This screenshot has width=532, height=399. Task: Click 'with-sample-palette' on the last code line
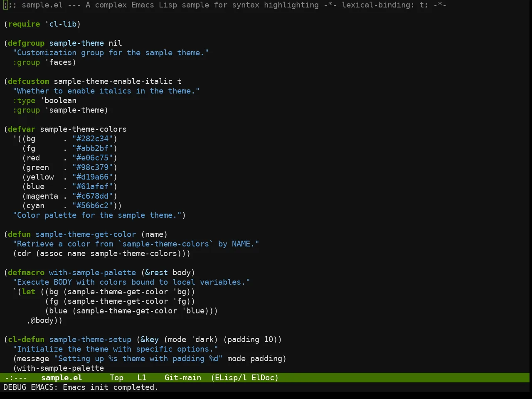(61, 368)
